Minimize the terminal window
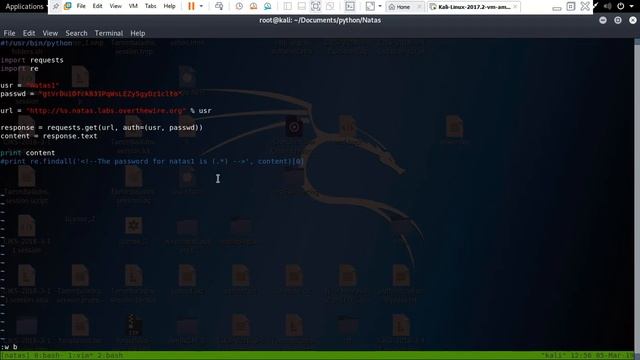 (603, 20)
